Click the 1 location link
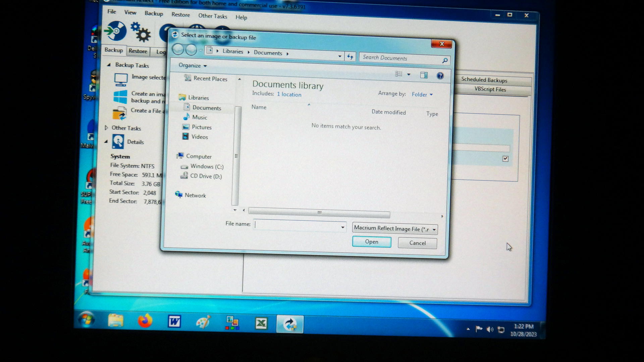 pos(289,95)
